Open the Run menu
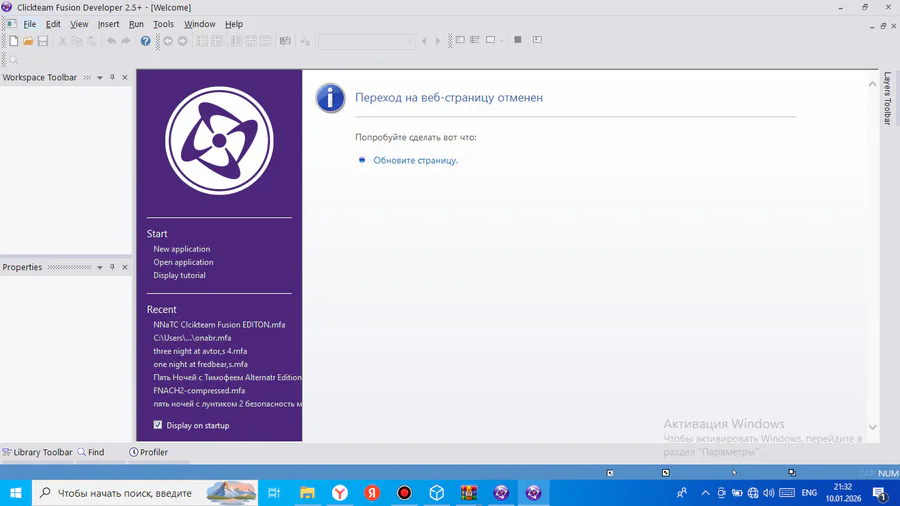The image size is (900, 506). [x=136, y=24]
